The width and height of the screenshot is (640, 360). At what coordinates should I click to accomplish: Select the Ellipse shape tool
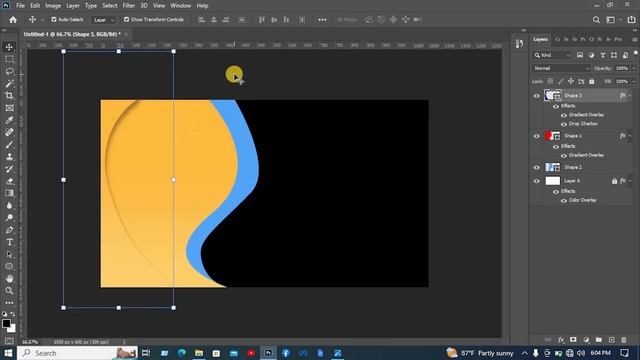[9, 267]
